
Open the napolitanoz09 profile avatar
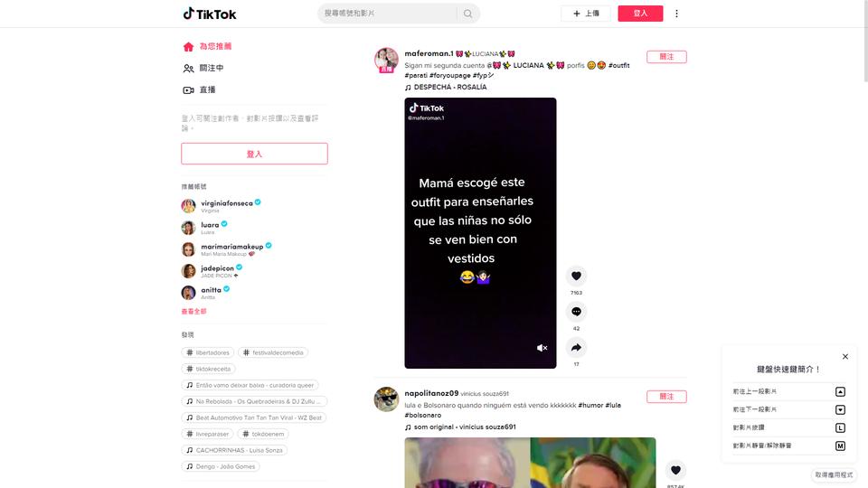point(386,399)
